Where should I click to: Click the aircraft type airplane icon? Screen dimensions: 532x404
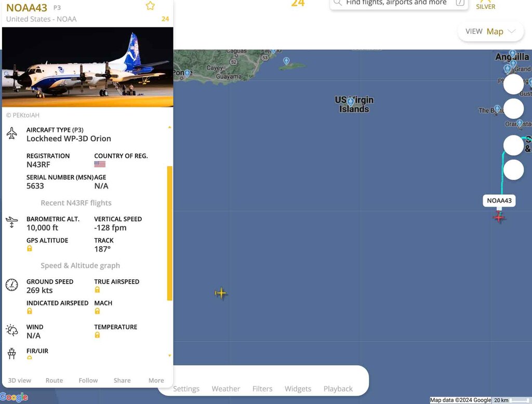pos(12,133)
